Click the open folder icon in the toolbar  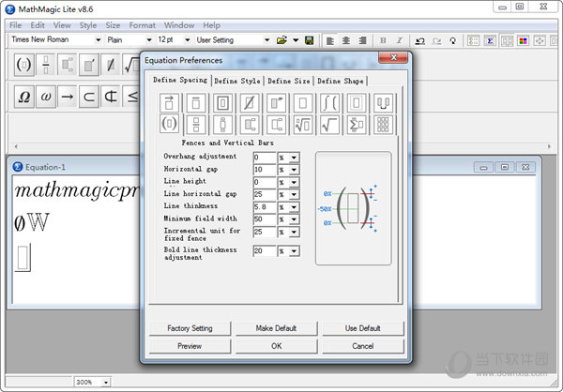[281, 40]
